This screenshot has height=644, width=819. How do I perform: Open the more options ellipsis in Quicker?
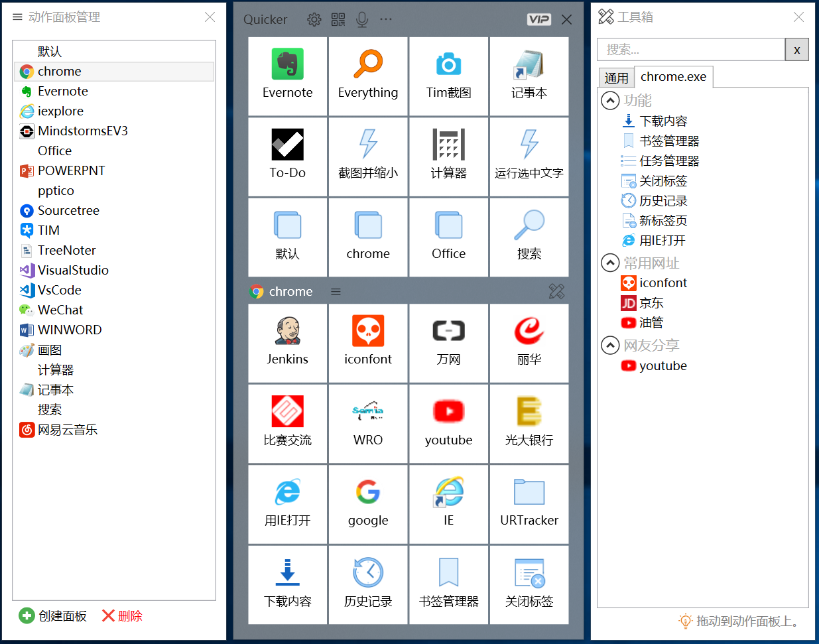coord(386,20)
